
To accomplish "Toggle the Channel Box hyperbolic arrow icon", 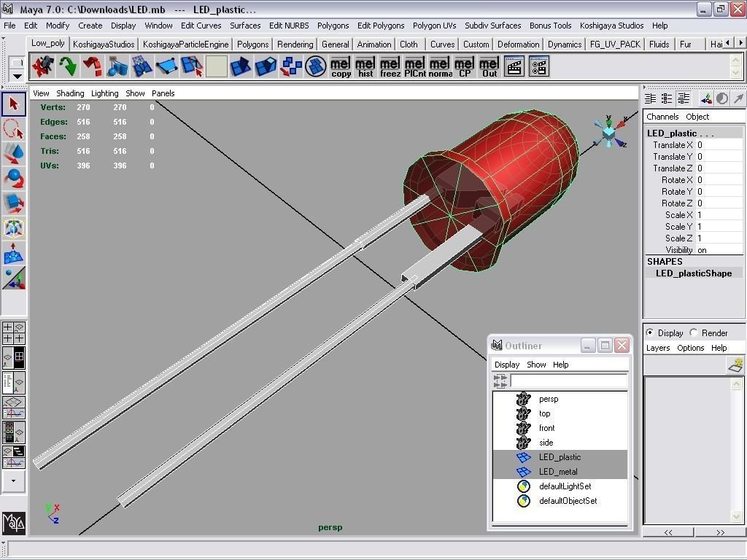I will [738, 98].
